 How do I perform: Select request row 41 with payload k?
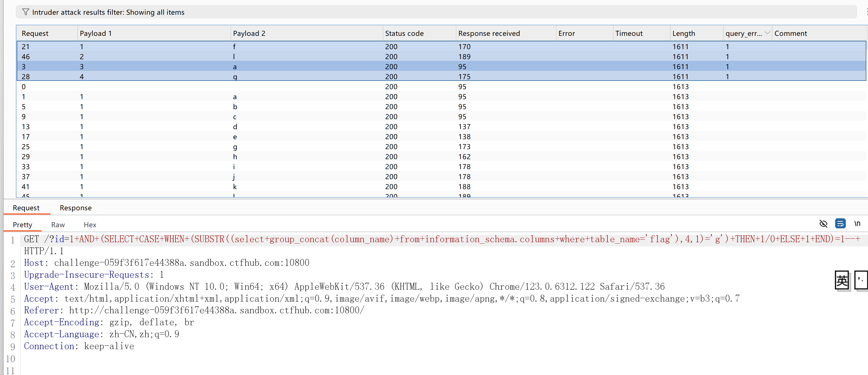[x=441, y=186]
